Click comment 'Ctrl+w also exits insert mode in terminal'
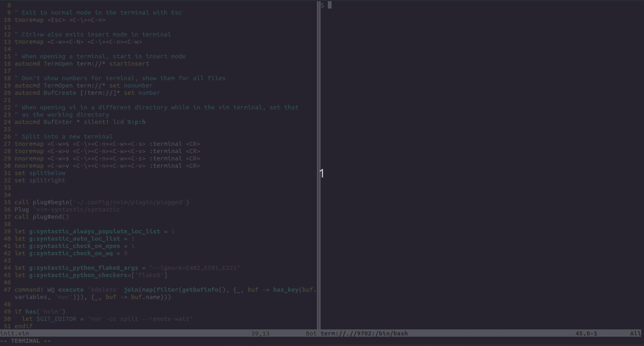Image resolution: width=644 pixels, height=346 pixels. coord(93,34)
